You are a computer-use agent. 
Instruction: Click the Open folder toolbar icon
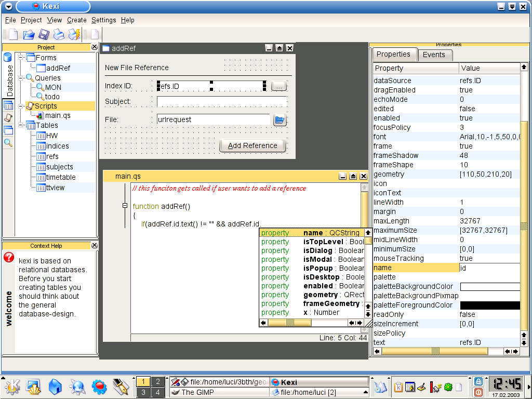[29, 35]
